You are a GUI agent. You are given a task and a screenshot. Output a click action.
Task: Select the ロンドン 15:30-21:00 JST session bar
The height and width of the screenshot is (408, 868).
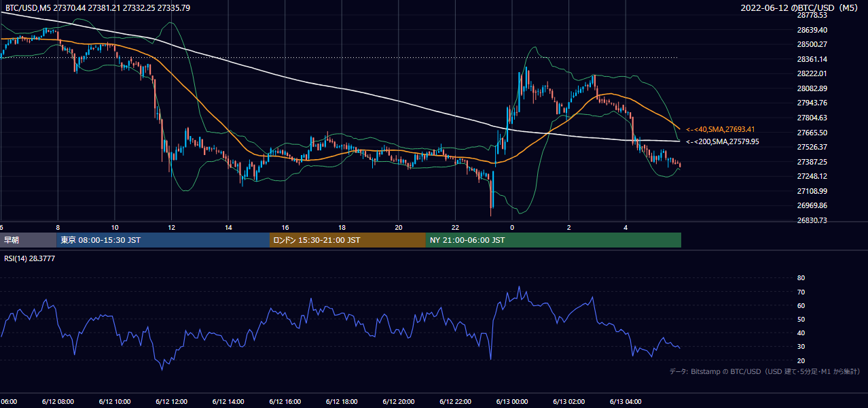[x=348, y=240]
